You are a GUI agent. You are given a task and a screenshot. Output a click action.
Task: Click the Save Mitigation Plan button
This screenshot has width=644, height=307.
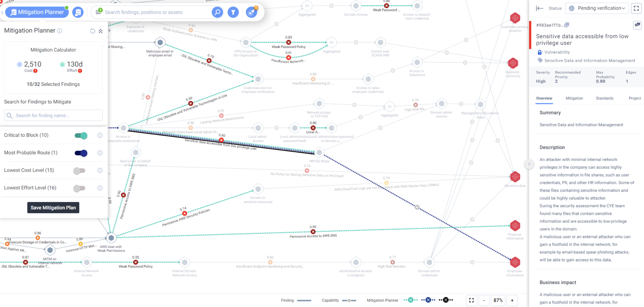[53, 207]
